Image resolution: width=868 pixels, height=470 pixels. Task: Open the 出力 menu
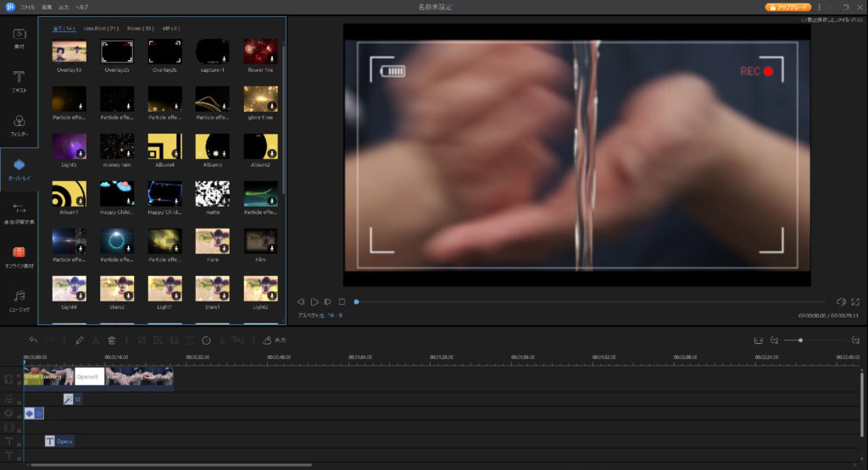pos(64,7)
